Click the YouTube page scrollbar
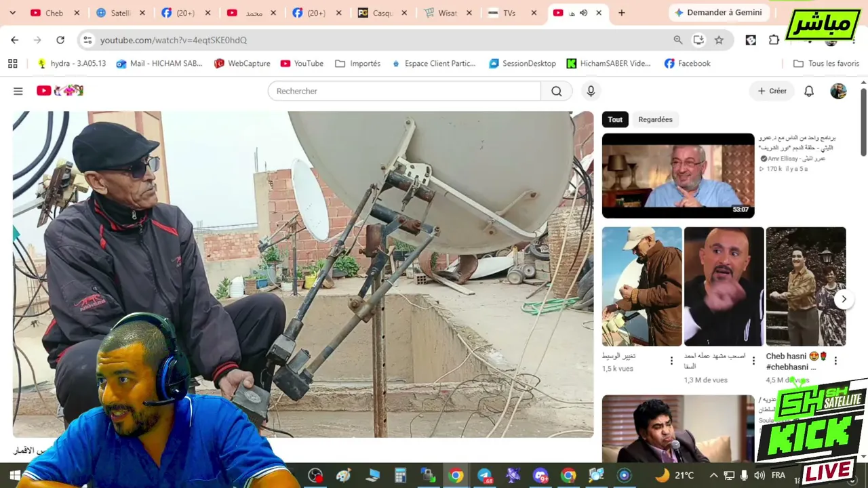Viewport: 868px width, 488px height. tap(863, 122)
